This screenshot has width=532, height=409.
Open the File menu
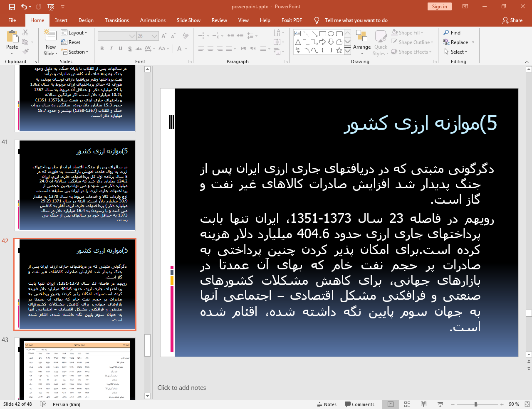click(12, 20)
